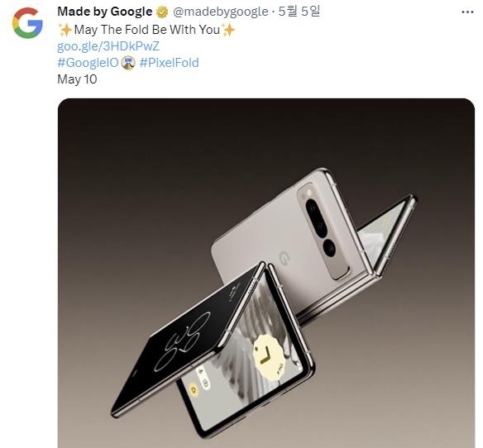The height and width of the screenshot is (448, 483).
Task: Open the three-dot more options menu
Action: click(467, 12)
